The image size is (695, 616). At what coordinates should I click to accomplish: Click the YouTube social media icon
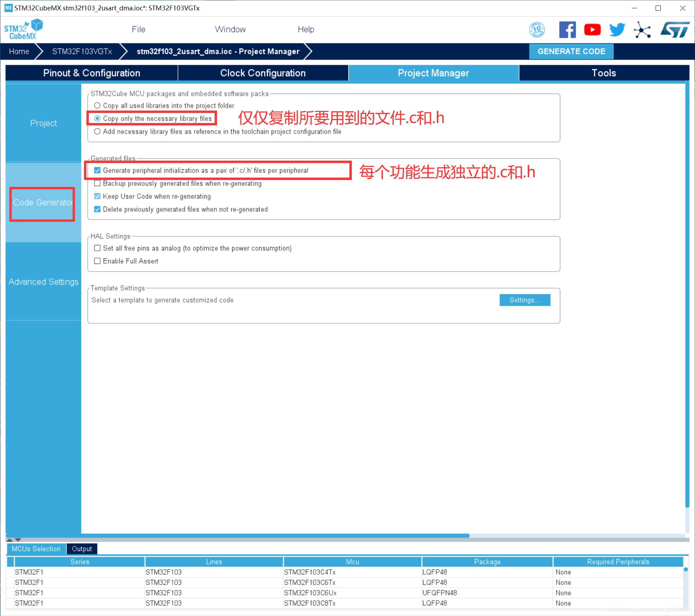[592, 29]
